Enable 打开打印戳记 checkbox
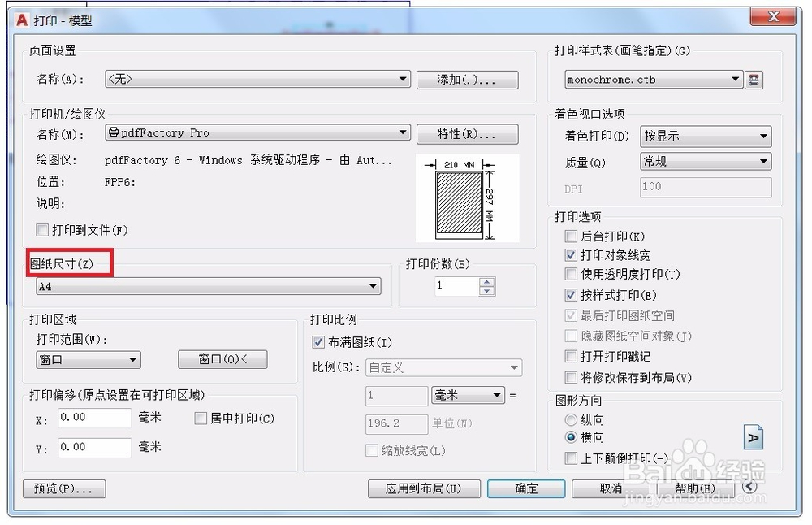The height and width of the screenshot is (525, 812). pyautogui.click(x=571, y=356)
